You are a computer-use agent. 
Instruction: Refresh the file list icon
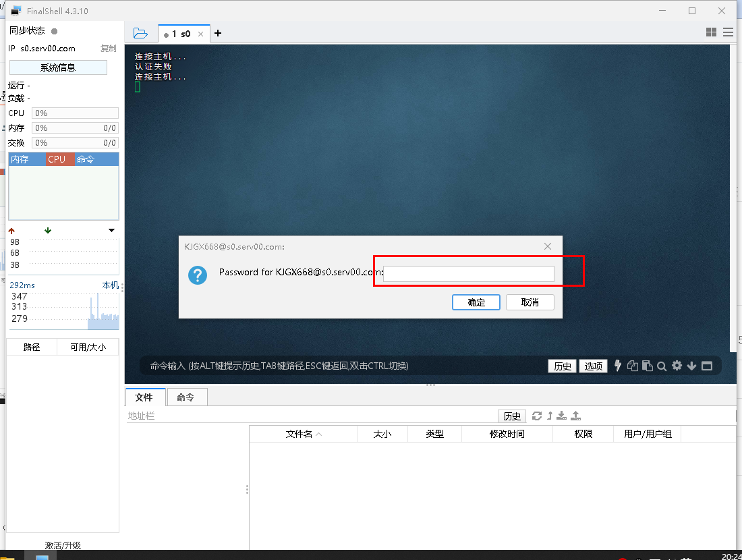[x=537, y=416]
